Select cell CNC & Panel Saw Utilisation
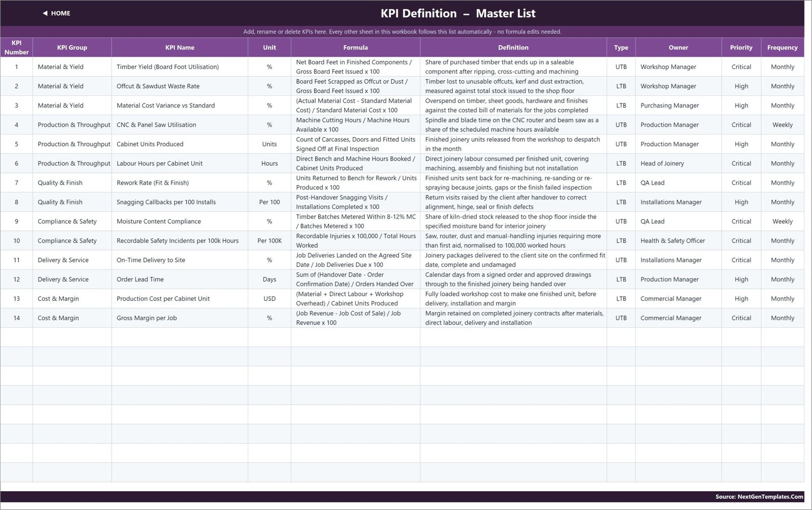Viewport: 812px width, 510px height. (x=180, y=125)
